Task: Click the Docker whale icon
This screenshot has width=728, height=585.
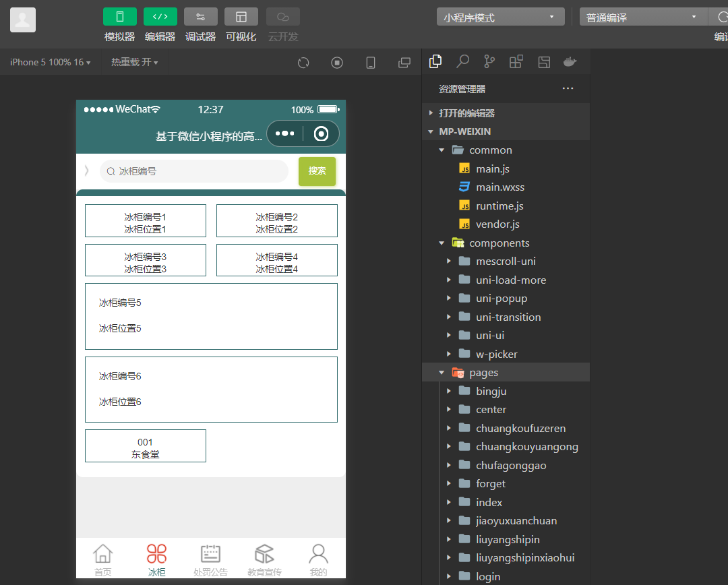Action: pos(570,62)
